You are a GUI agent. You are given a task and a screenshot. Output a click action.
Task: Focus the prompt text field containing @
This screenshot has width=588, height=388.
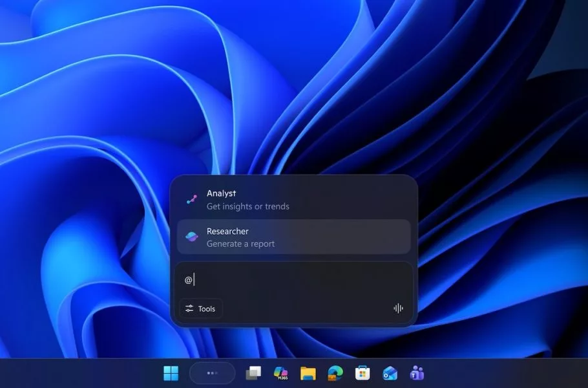(x=294, y=280)
